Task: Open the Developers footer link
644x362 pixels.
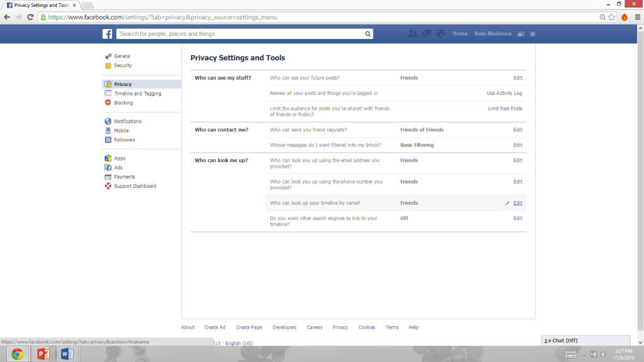Action: 284,327
